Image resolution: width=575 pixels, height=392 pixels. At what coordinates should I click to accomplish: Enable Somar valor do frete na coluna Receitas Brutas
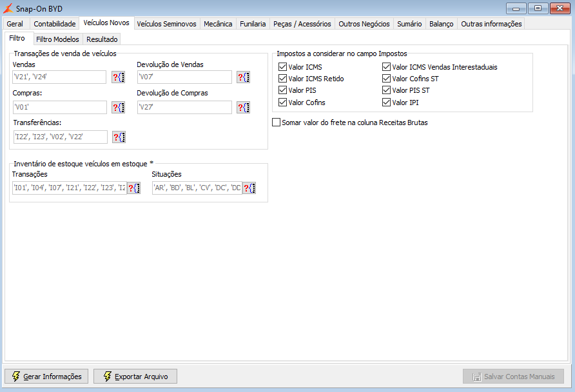[276, 122]
